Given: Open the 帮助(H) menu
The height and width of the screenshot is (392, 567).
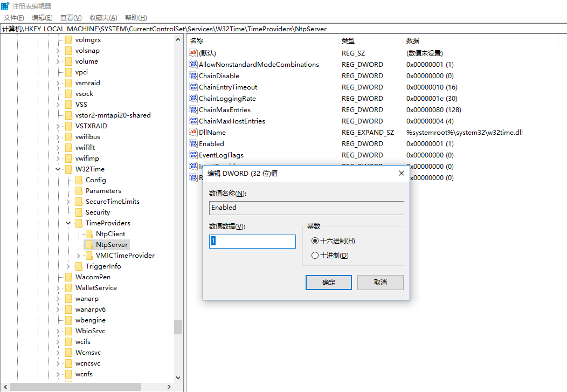Looking at the screenshot, I should [136, 18].
